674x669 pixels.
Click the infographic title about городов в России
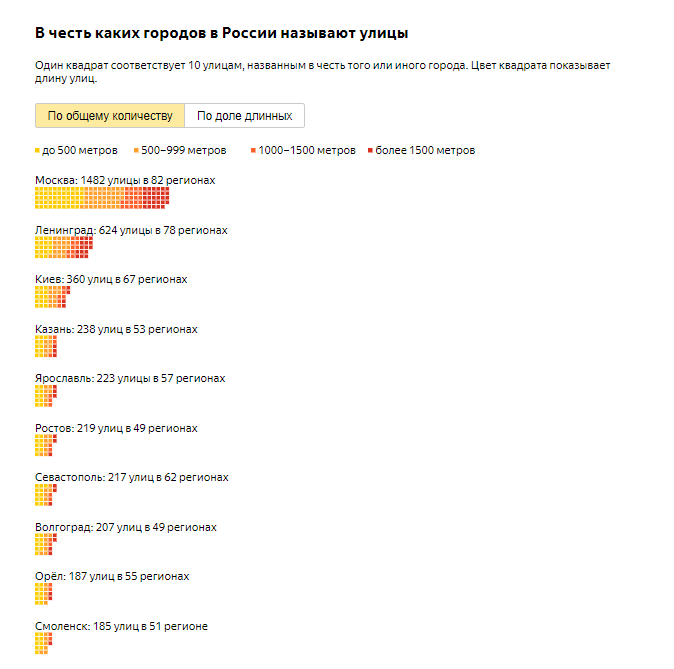pos(221,33)
